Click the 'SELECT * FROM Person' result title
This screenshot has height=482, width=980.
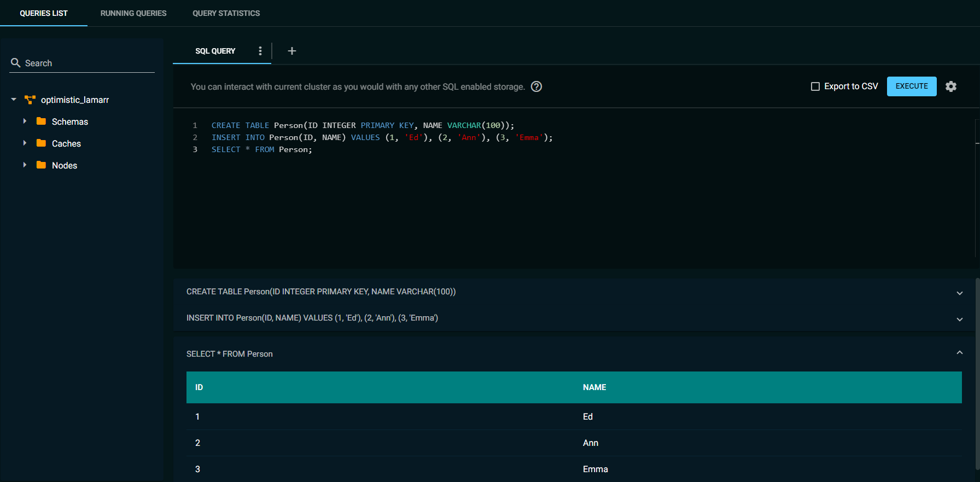[230, 354]
